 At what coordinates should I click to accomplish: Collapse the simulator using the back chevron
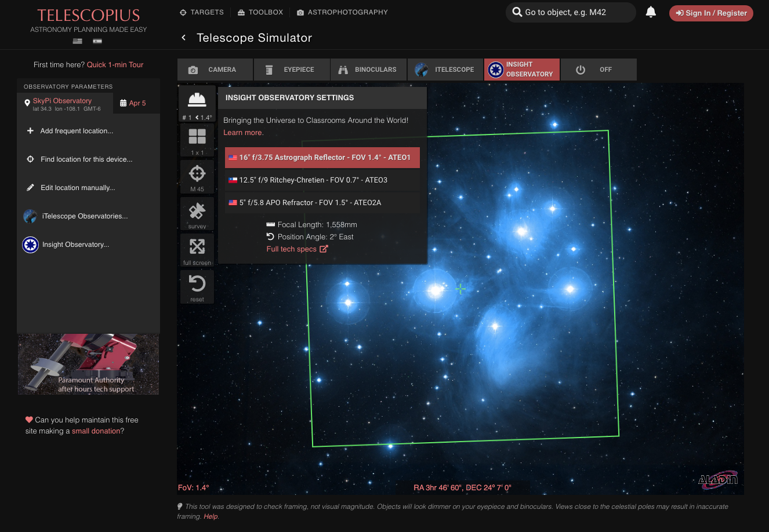tap(183, 37)
